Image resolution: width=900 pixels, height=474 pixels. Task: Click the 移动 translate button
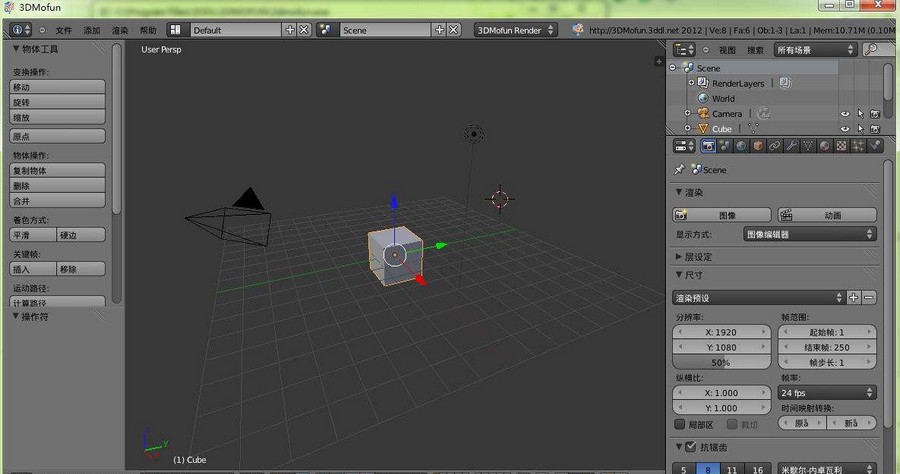click(x=57, y=87)
